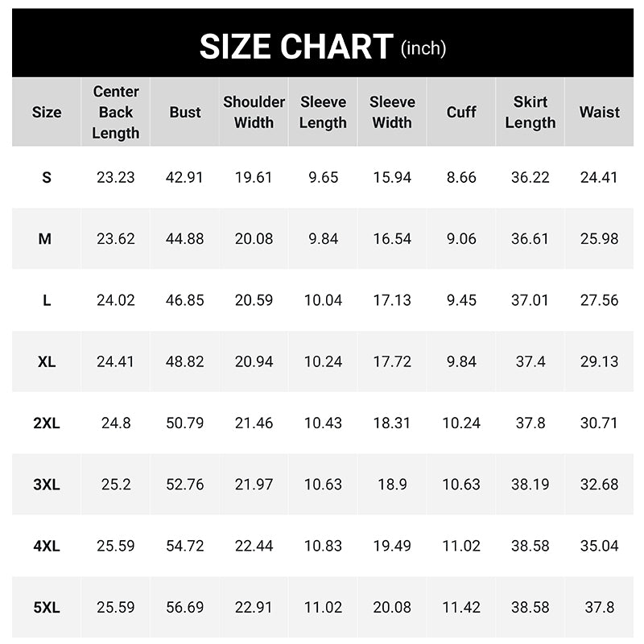Click the (inch) unit label in title
The width and height of the screenshot is (644, 644).
pyautogui.click(x=423, y=49)
